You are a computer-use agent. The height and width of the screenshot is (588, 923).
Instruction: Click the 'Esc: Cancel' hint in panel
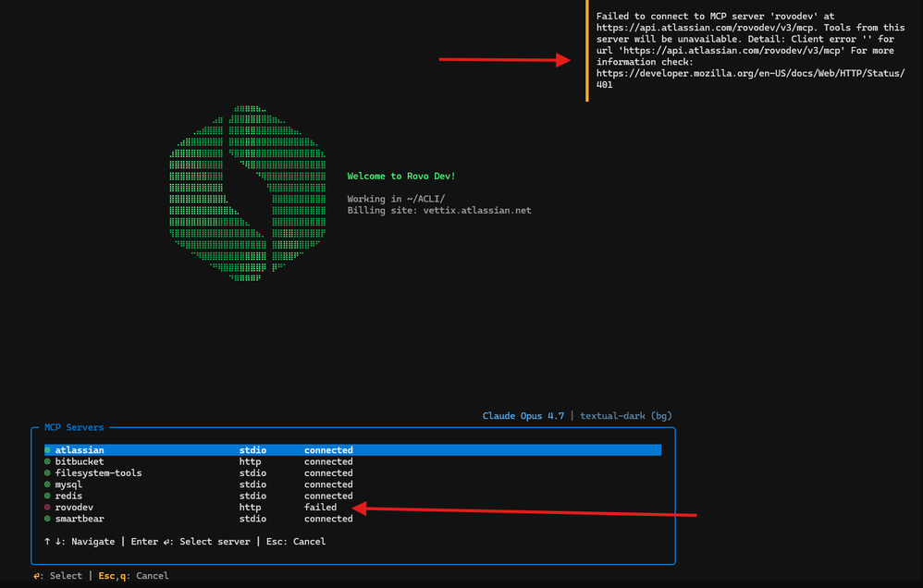click(x=296, y=542)
